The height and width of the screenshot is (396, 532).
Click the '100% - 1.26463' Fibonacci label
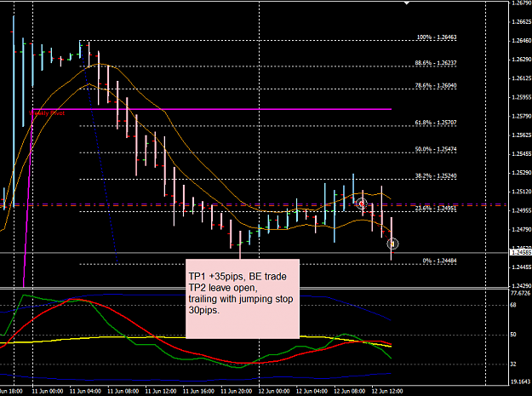(x=437, y=37)
